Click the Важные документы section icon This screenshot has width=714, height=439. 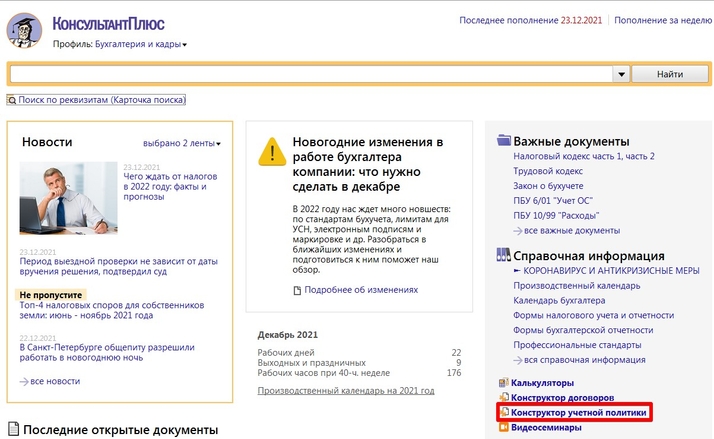click(504, 141)
